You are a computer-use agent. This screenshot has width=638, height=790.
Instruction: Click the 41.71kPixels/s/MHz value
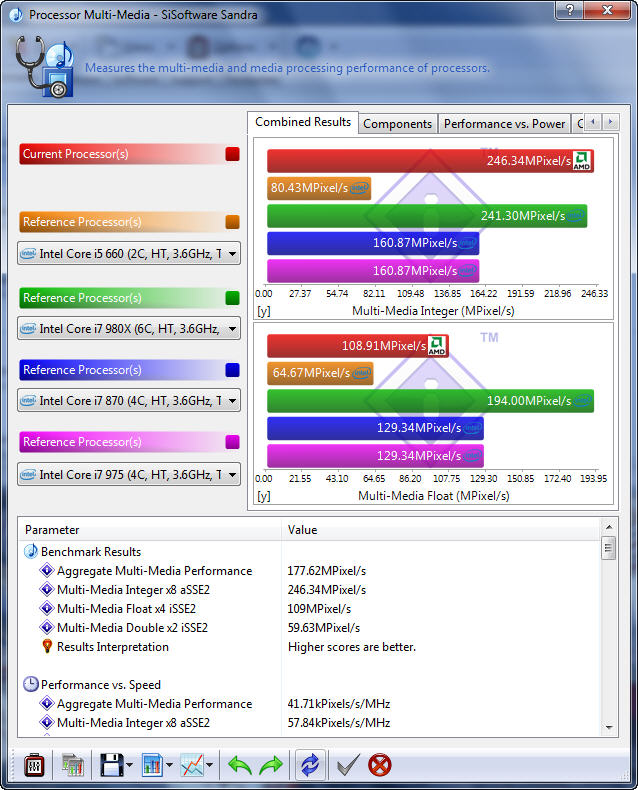tap(339, 704)
